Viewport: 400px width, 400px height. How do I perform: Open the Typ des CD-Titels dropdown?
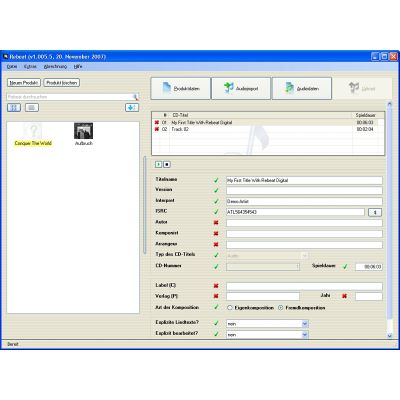[x=304, y=256]
